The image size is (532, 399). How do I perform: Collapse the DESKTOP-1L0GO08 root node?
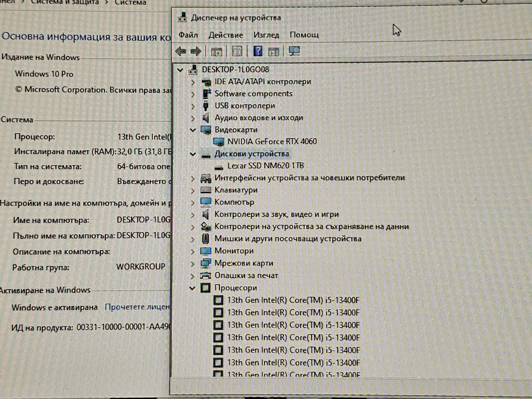tap(180, 70)
